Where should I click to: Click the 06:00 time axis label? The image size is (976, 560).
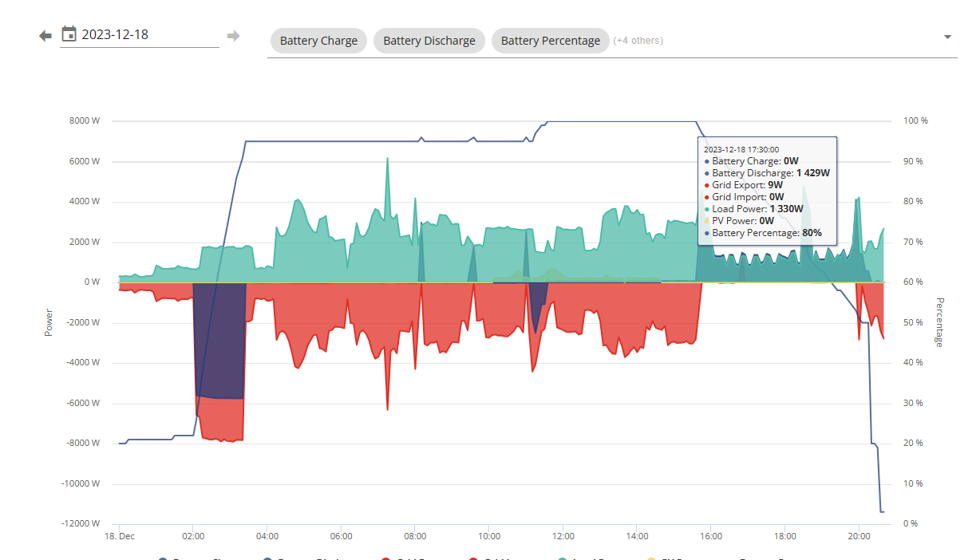(x=341, y=536)
